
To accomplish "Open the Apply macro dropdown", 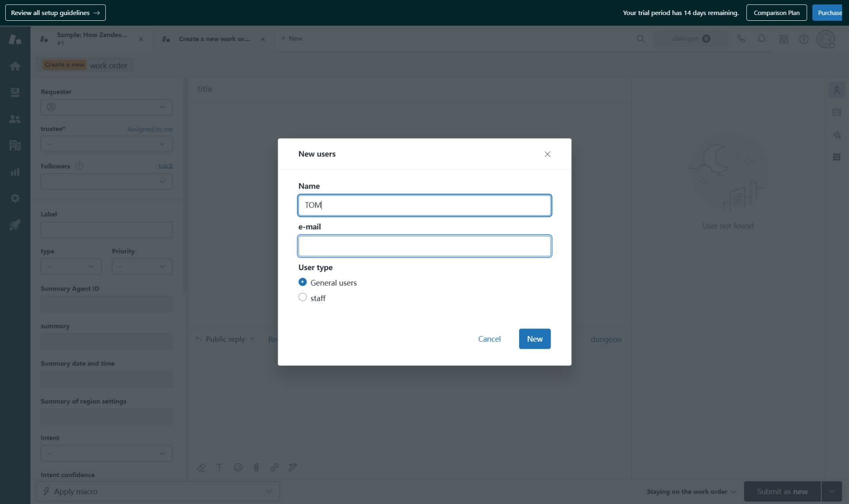I will (x=157, y=492).
